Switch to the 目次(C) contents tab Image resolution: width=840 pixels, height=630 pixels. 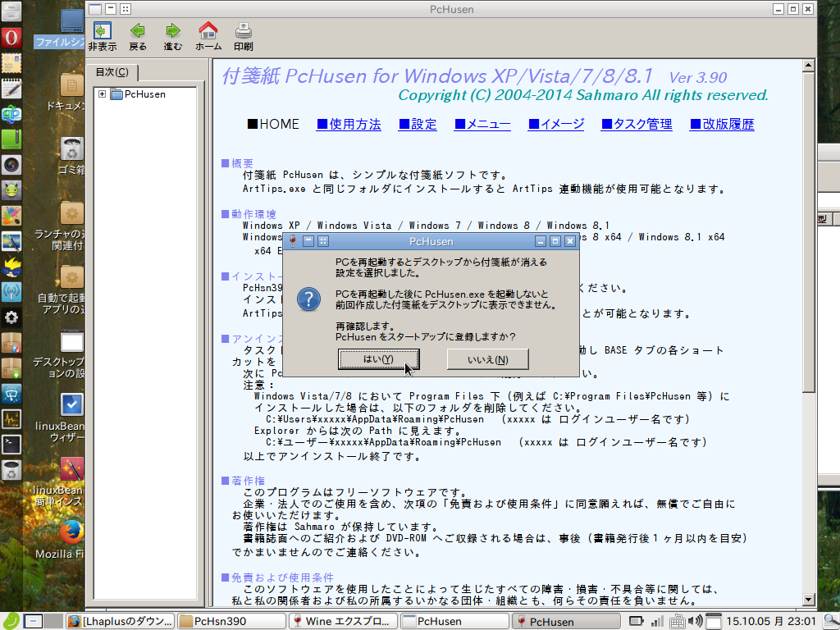tap(112, 72)
